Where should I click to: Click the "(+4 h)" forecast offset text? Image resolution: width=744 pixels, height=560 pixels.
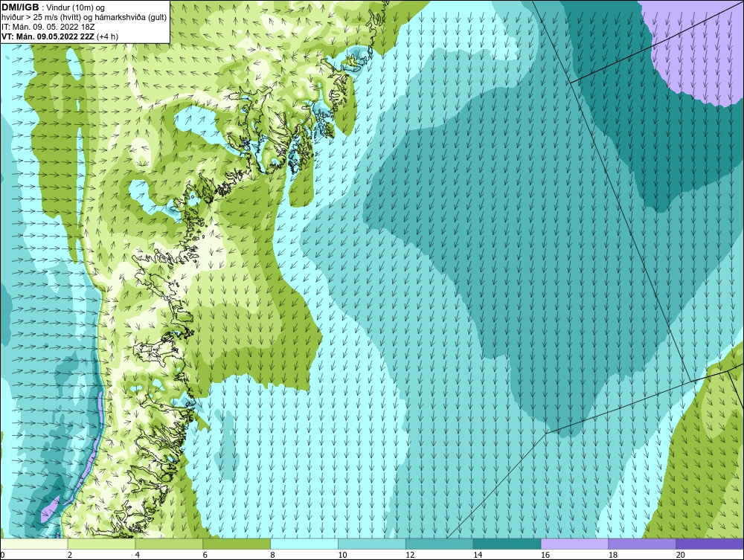pos(107,36)
